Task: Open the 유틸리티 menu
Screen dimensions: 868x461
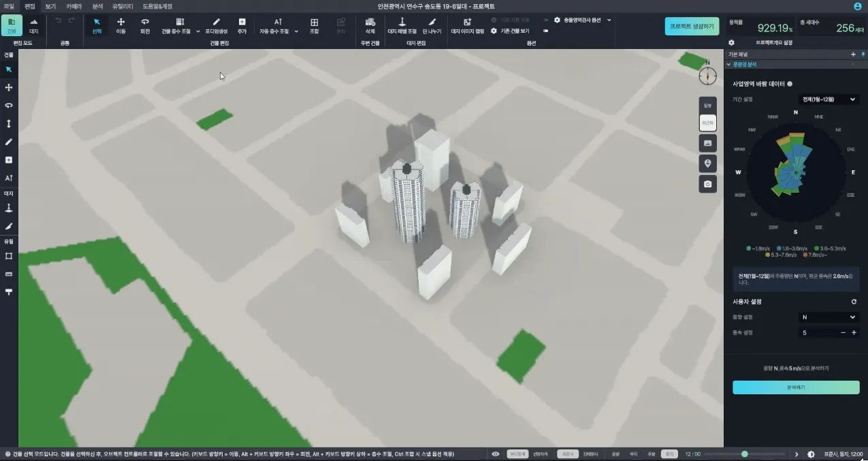Action: coord(123,5)
